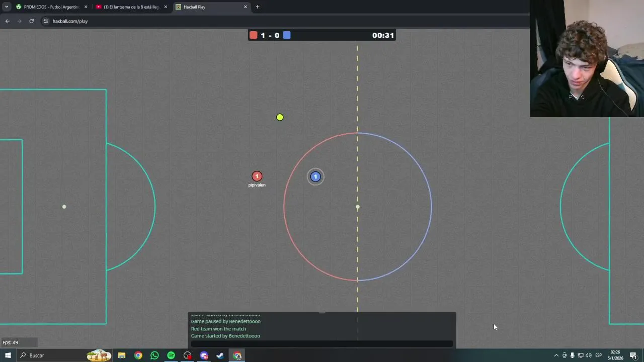This screenshot has width=644, height=362.
Task: Open the first Chrome taskbar icon
Action: [138, 355]
